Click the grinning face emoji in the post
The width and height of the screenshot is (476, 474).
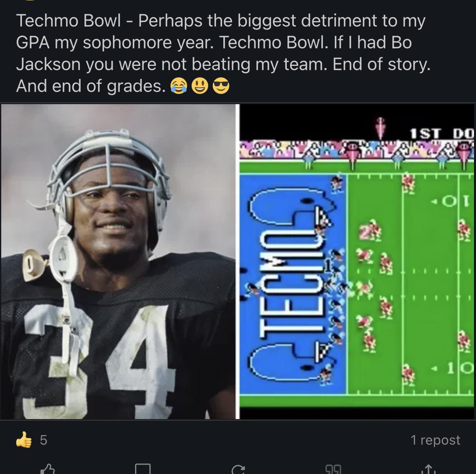(x=199, y=86)
